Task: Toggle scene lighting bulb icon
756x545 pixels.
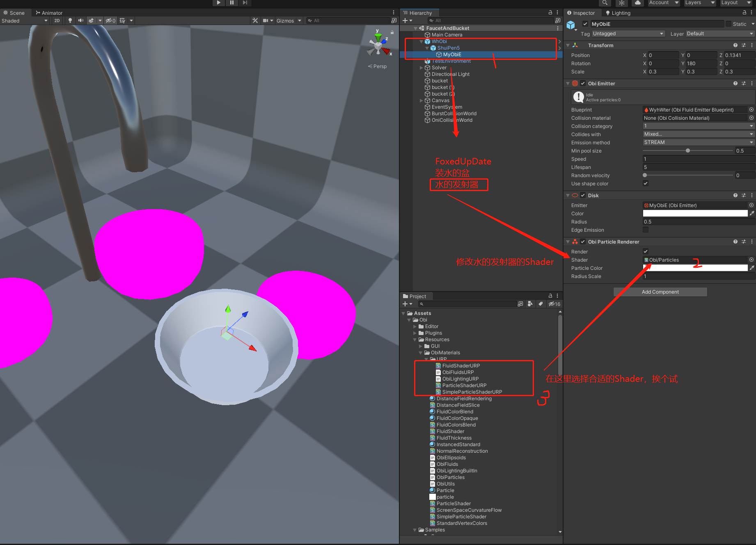Action: click(x=70, y=21)
